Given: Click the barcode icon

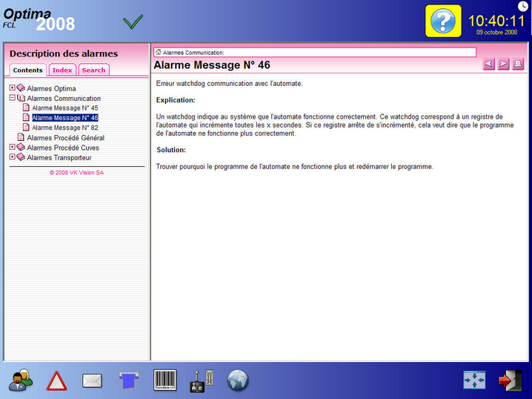Looking at the screenshot, I should click(164, 380).
